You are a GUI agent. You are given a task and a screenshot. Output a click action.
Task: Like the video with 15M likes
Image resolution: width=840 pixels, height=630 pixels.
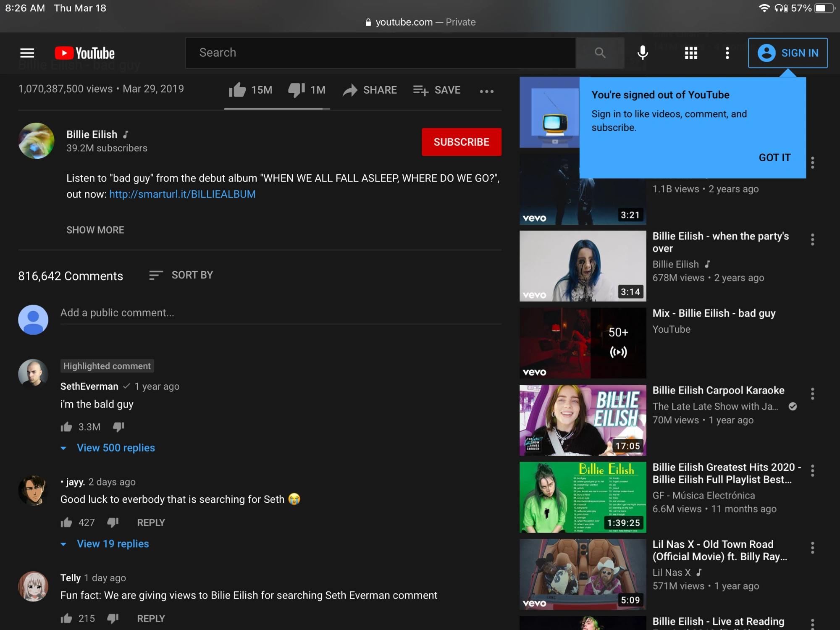[238, 90]
